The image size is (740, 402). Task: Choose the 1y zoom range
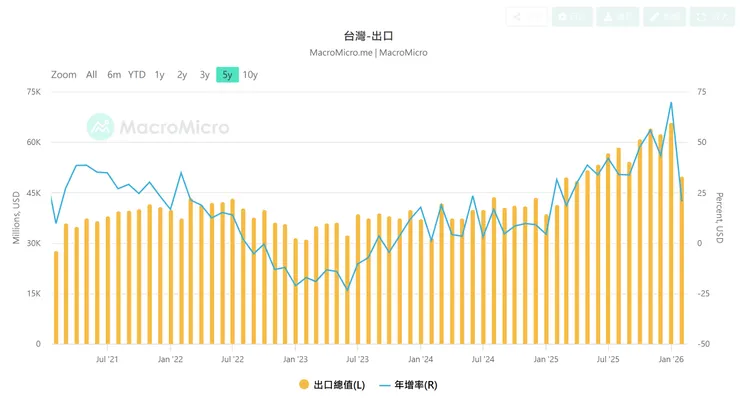click(x=160, y=75)
